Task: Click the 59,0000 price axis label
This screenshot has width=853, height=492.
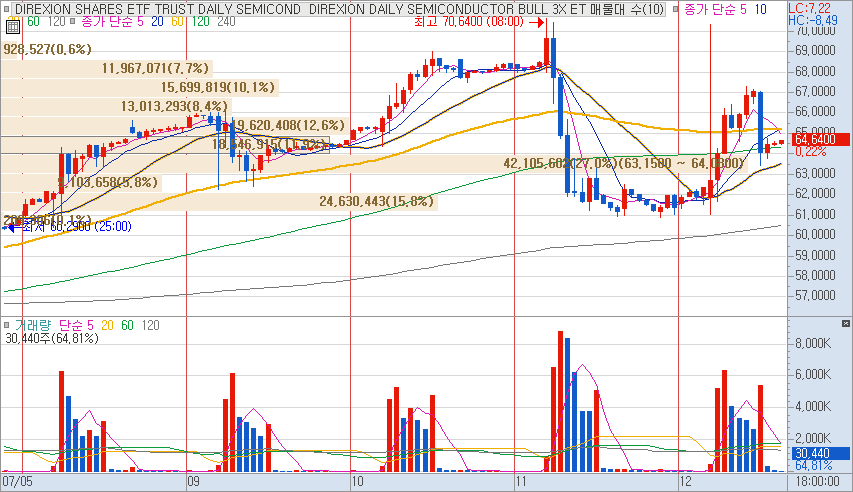Action: pos(815,255)
